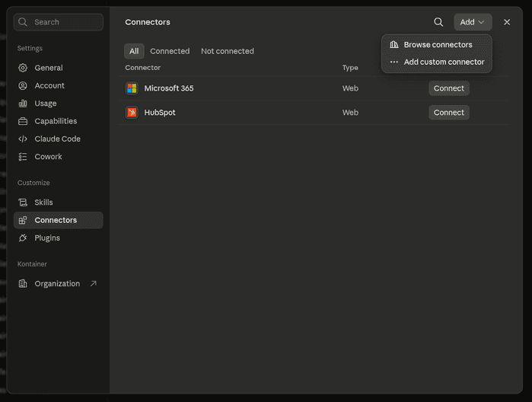The image size is (532, 402).
Task: Switch to the All filter tab
Action: coord(134,51)
